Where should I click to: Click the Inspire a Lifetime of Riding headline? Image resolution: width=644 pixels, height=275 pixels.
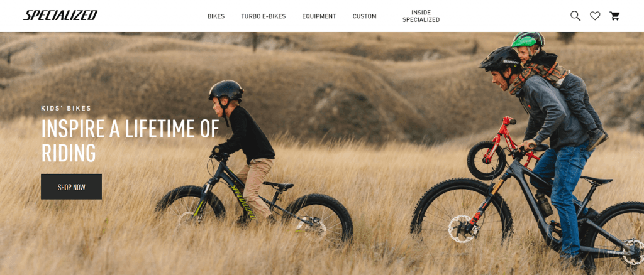130,141
